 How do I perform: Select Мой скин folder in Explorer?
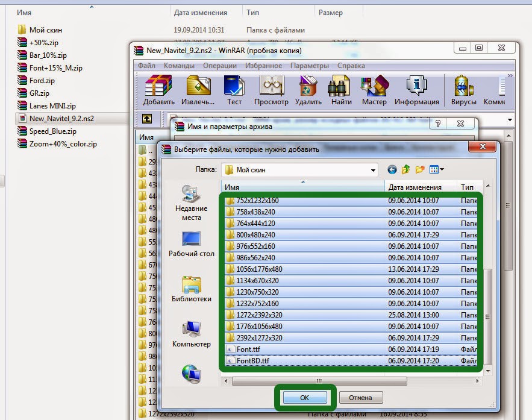(x=40, y=30)
